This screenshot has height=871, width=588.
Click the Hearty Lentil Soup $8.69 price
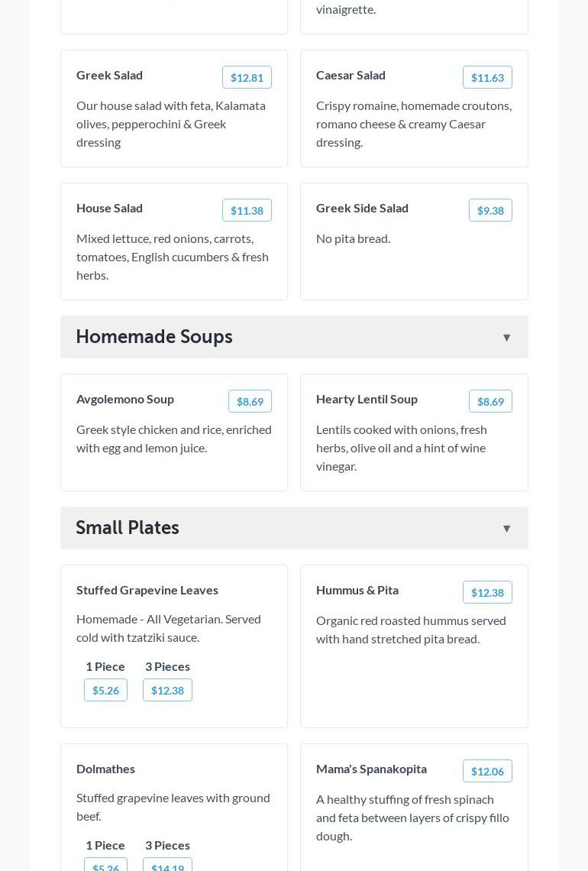tap(490, 401)
